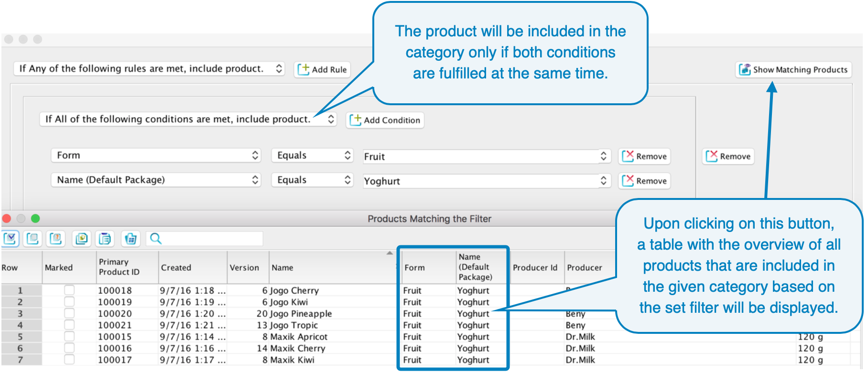Sort by the Marked column header
Viewport: 868px width, 374px height.
tap(69, 267)
